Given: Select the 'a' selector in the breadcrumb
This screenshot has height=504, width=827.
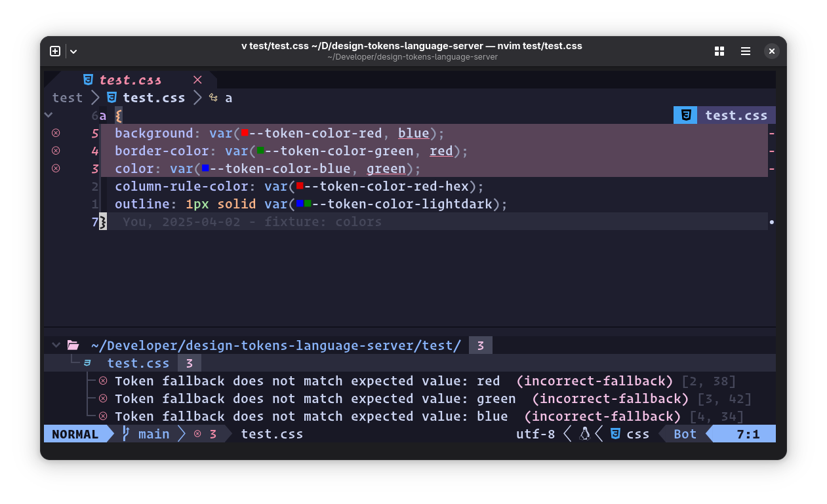Looking at the screenshot, I should (229, 98).
